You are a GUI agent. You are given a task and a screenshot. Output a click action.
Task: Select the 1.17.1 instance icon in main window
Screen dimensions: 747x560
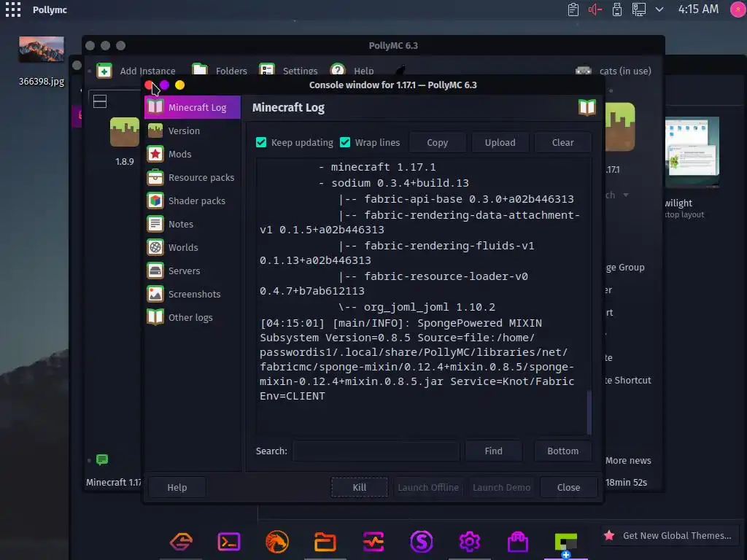pyautogui.click(x=620, y=127)
